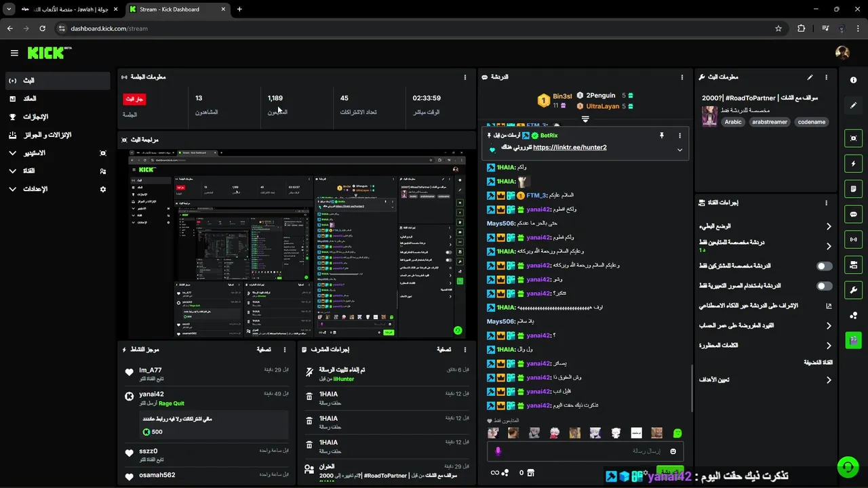Click the lightning bolt icon in right rail
Image resolution: width=868 pixels, height=488 pixels.
pyautogui.click(x=853, y=163)
